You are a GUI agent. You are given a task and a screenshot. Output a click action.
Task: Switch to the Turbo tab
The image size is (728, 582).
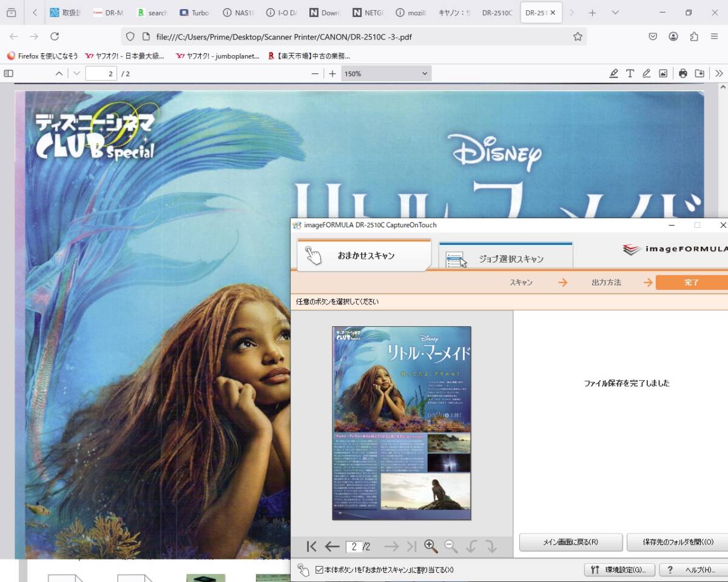click(x=194, y=13)
